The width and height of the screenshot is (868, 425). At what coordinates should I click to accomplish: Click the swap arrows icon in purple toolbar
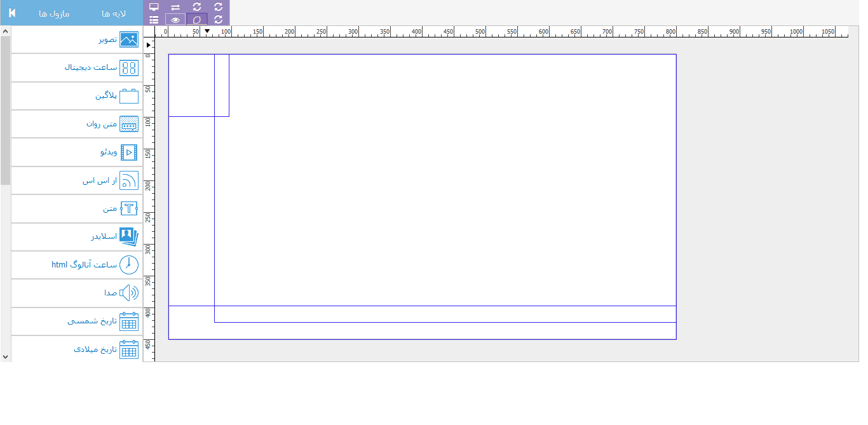click(x=175, y=6)
